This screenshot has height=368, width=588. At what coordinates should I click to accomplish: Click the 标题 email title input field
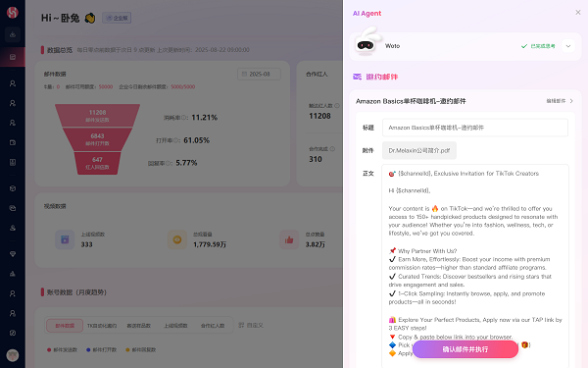(474, 128)
